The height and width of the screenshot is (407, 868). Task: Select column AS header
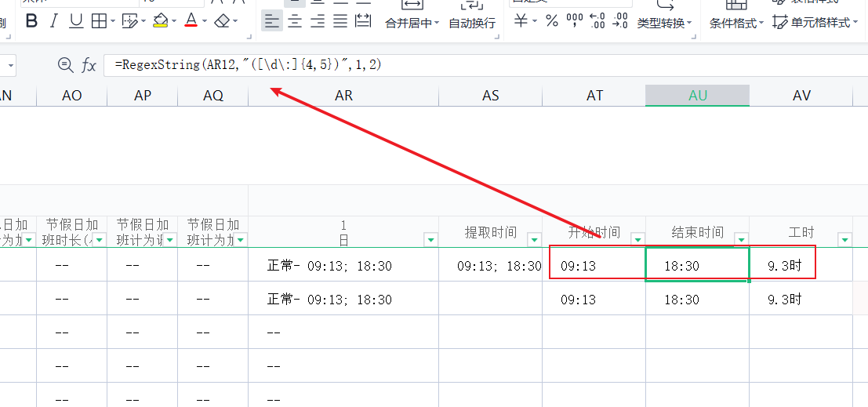[491, 96]
